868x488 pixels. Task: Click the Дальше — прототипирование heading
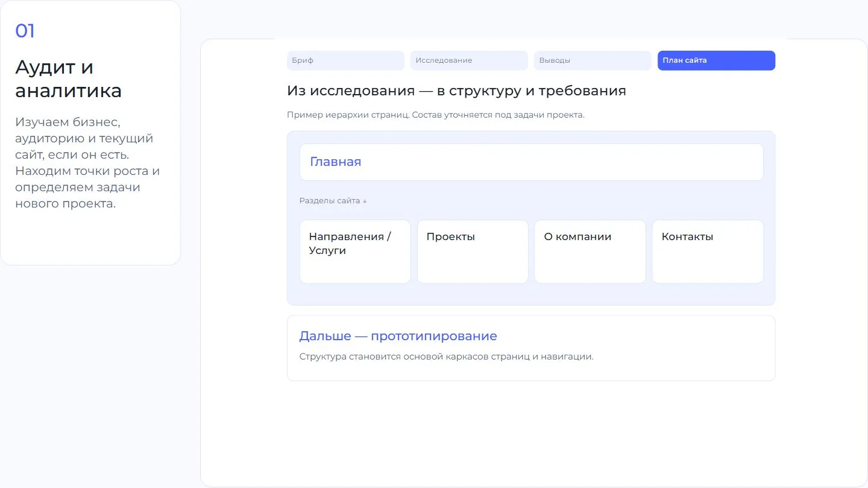coord(398,336)
